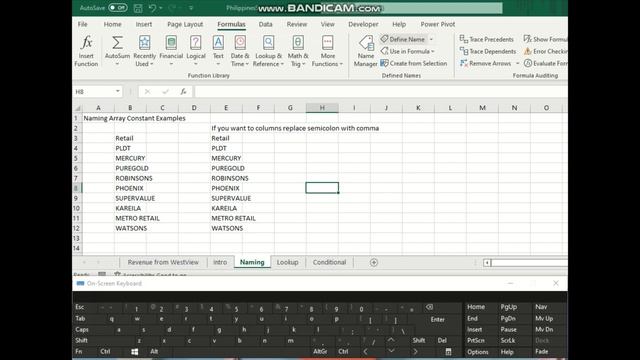The image size is (640, 360).
Task: Click AltGr key on On-Screen Keyboard
Action: [x=320, y=351]
